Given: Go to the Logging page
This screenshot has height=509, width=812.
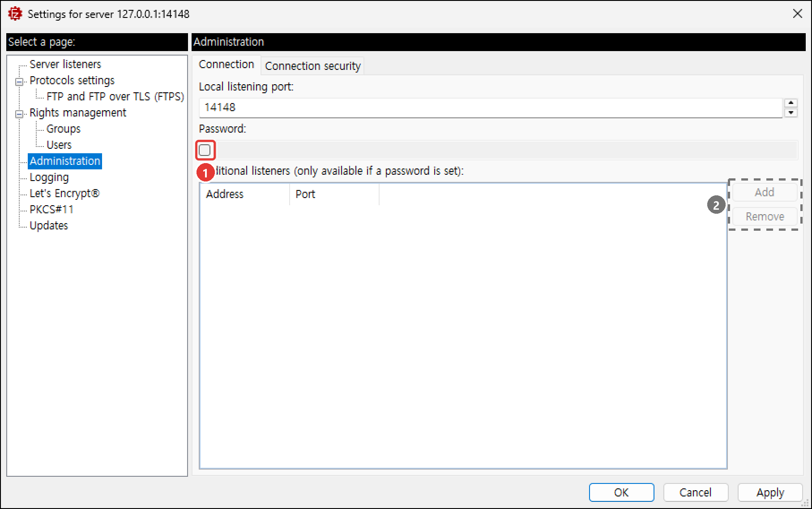Looking at the screenshot, I should click(x=49, y=177).
